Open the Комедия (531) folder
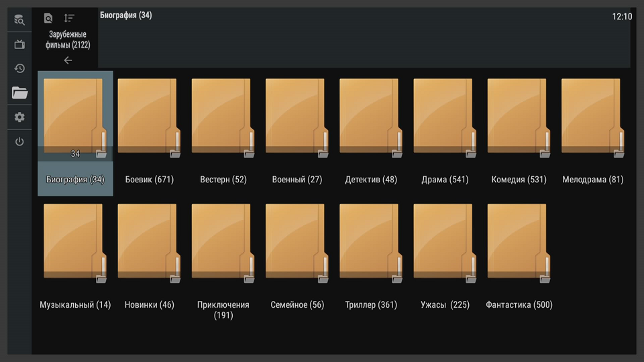 pos(519,121)
